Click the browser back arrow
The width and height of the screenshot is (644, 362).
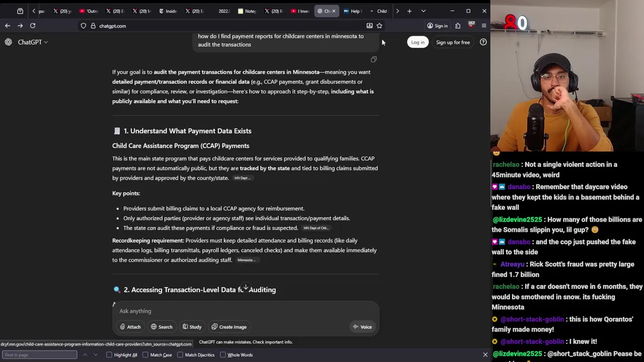[8, 26]
